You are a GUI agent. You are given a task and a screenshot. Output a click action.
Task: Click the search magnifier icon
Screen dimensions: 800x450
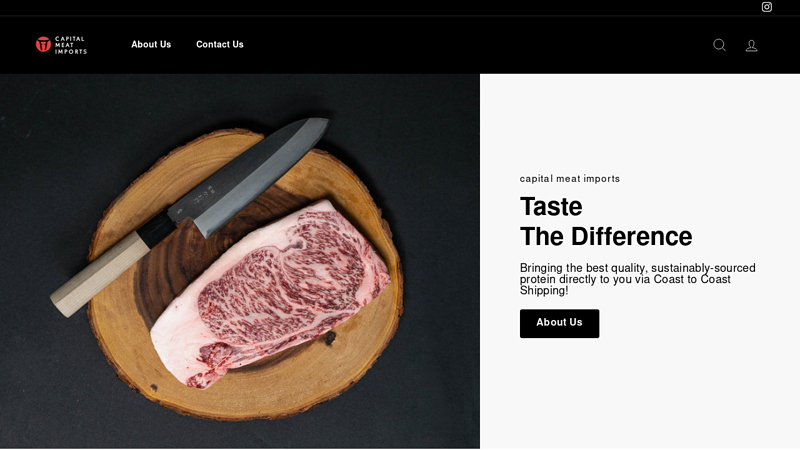[x=719, y=45]
